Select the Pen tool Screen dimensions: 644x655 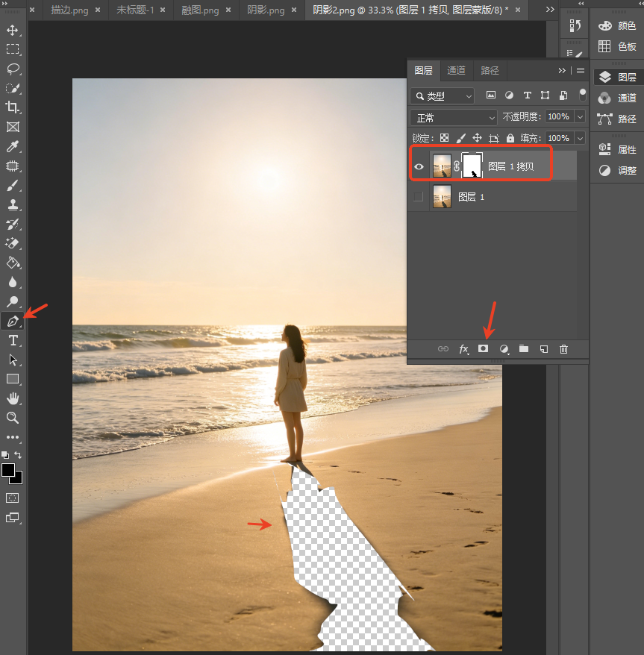(13, 321)
